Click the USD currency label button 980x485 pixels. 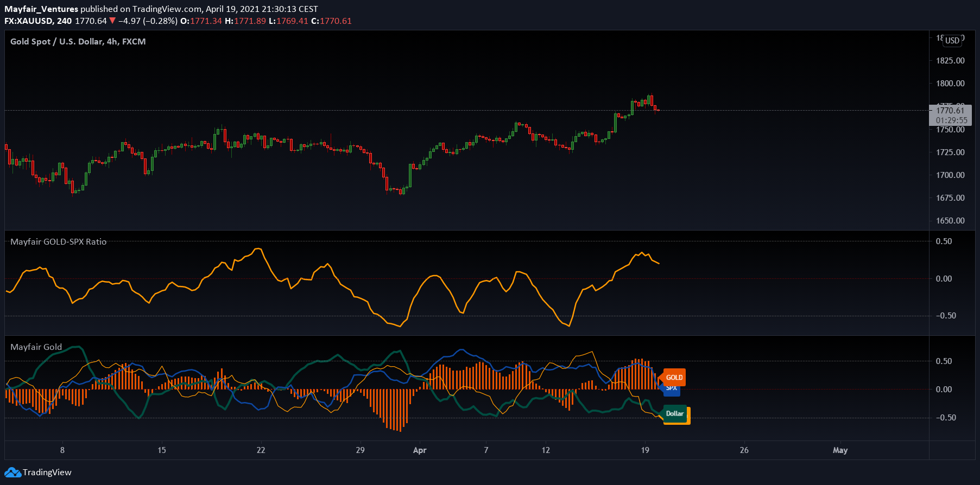(952, 41)
